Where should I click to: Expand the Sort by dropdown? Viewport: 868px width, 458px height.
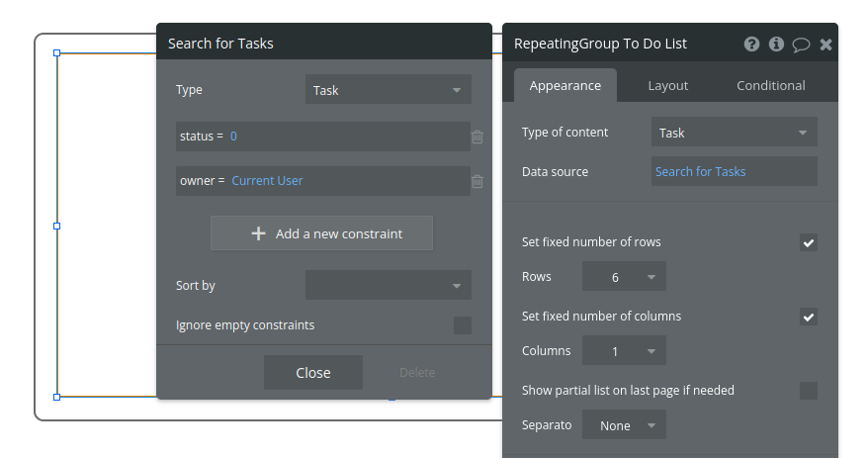[x=388, y=286]
